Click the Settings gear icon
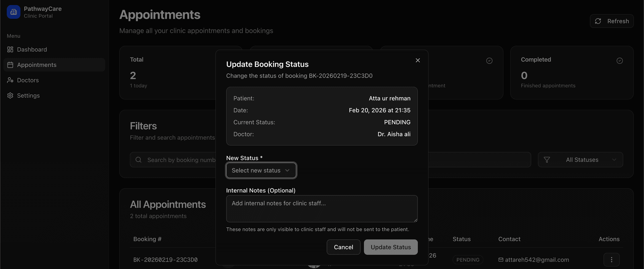Image resolution: width=644 pixels, height=269 pixels. click(x=10, y=96)
